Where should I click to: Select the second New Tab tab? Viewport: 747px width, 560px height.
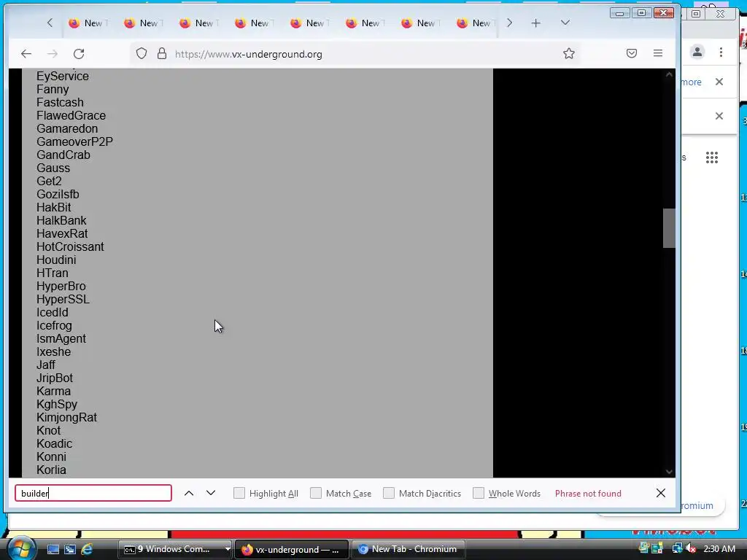coord(144,23)
